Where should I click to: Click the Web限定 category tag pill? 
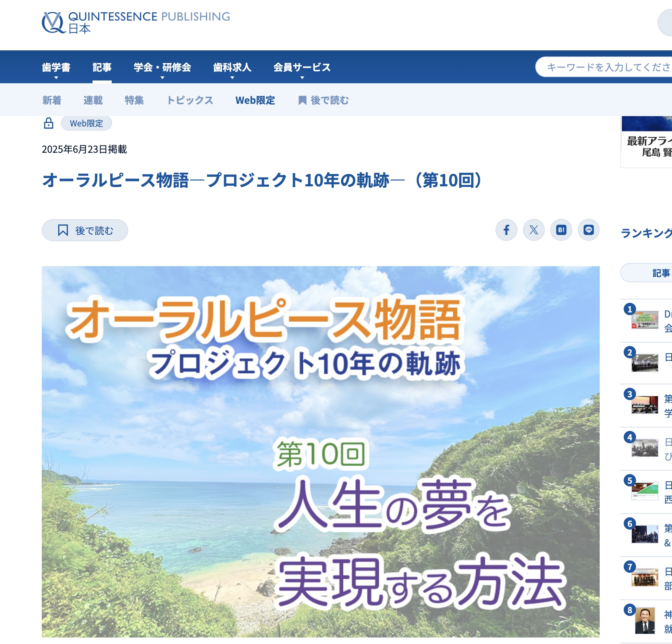click(x=86, y=123)
